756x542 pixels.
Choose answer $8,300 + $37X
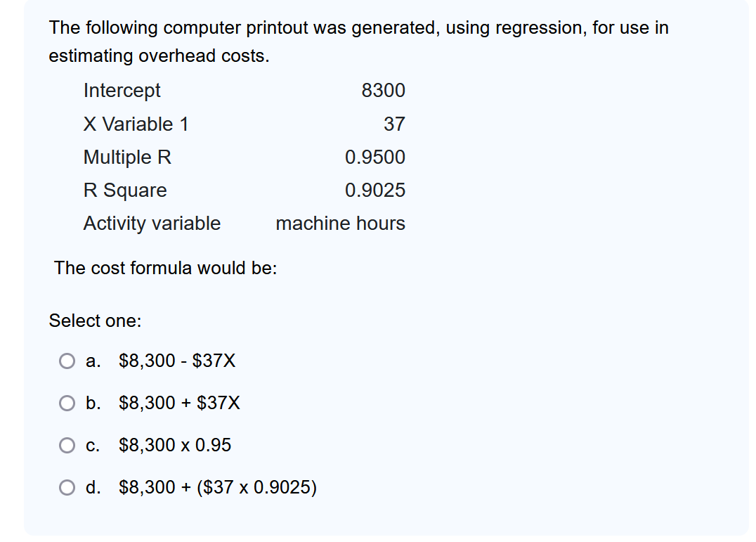(x=179, y=403)
